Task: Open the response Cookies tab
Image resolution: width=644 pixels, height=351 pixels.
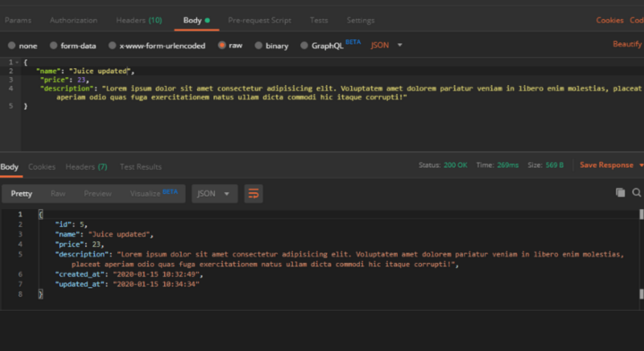Action: click(x=42, y=167)
